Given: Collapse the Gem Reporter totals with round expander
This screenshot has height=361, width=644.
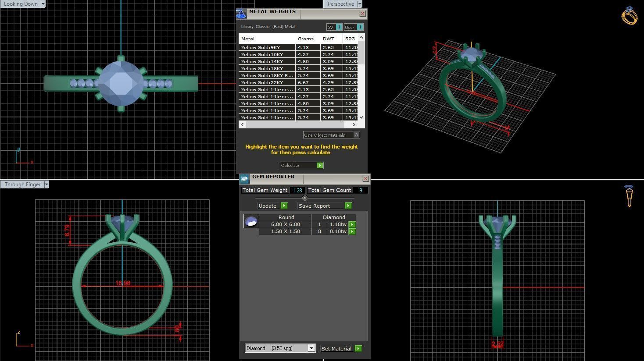Looking at the screenshot, I should click(x=305, y=198).
